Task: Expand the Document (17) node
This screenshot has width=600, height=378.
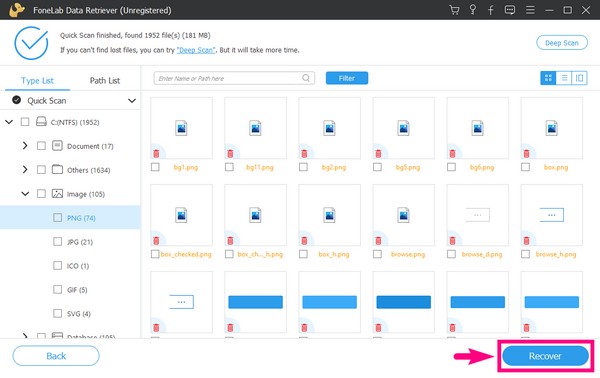Action: click(25, 145)
